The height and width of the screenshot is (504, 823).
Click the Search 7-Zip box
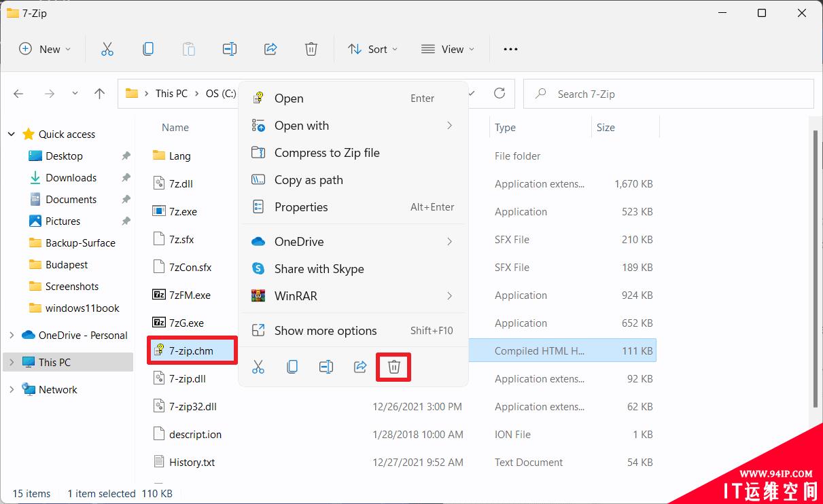tap(669, 94)
